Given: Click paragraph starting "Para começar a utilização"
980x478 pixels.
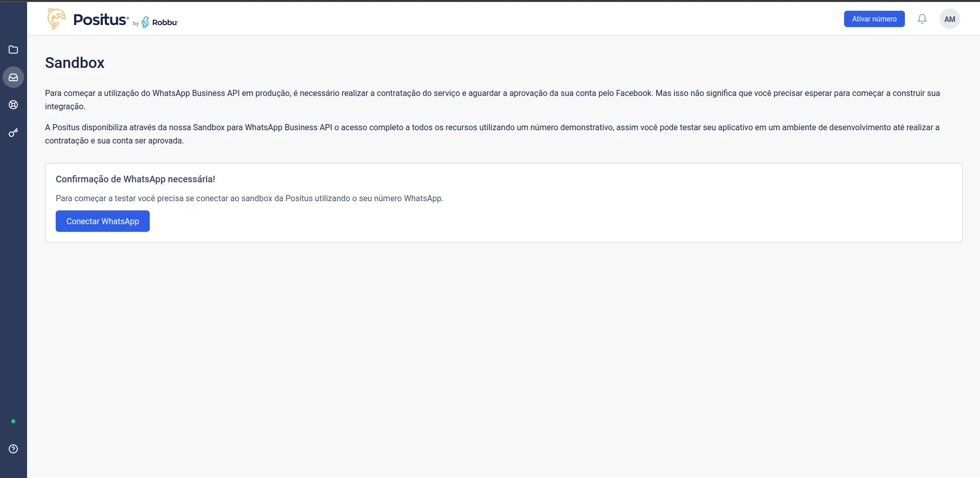Looking at the screenshot, I should click(x=493, y=100).
